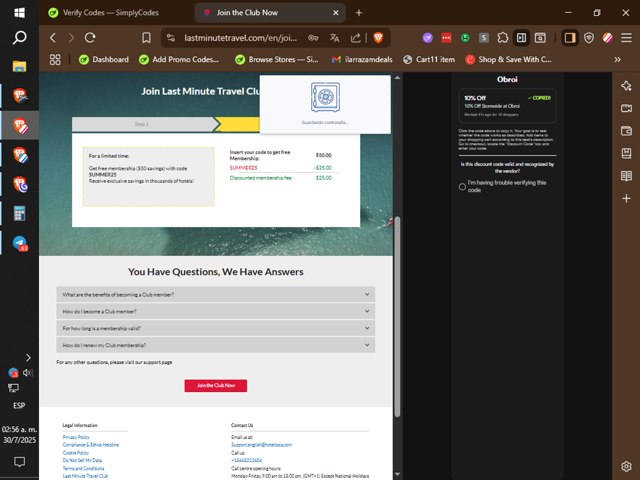The width and height of the screenshot is (640, 480).
Task: Reload the current page
Action: tap(90, 38)
